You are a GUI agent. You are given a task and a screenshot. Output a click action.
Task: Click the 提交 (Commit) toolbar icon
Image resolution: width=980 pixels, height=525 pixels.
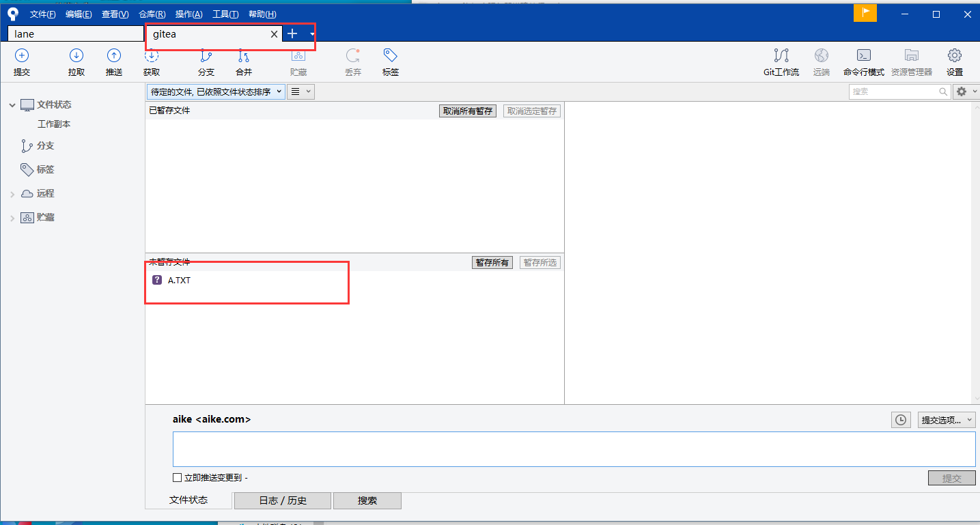pyautogui.click(x=22, y=56)
